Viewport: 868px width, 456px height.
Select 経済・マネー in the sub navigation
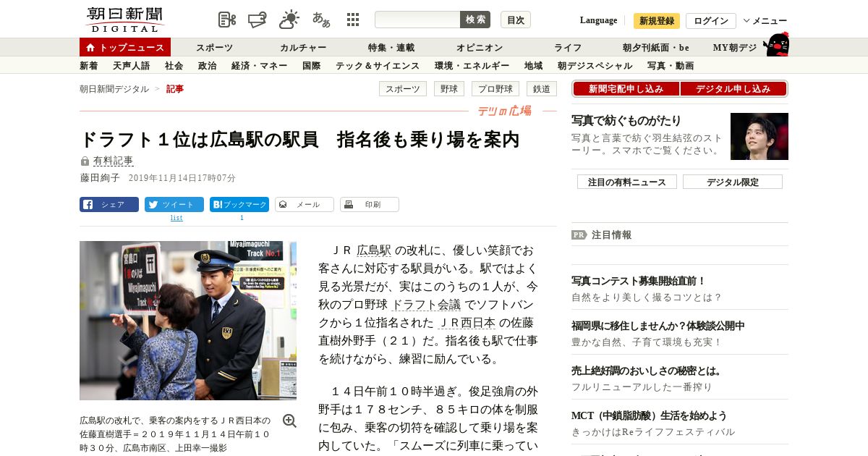tap(260, 66)
